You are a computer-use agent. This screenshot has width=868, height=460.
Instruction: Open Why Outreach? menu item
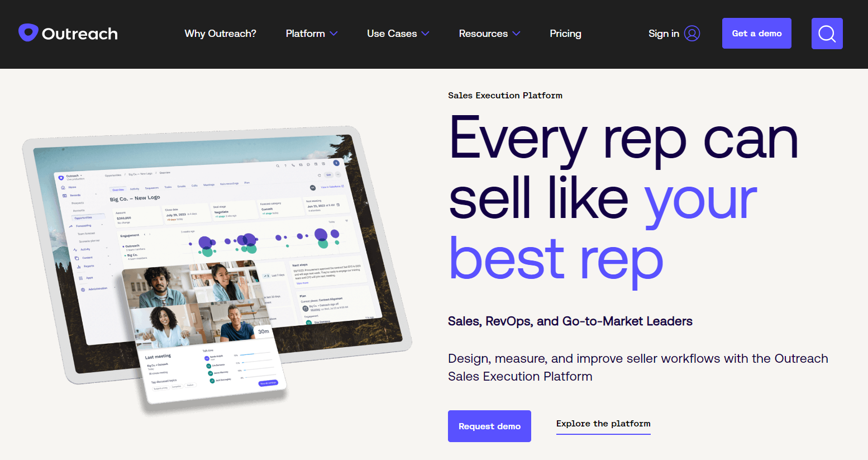tap(220, 34)
